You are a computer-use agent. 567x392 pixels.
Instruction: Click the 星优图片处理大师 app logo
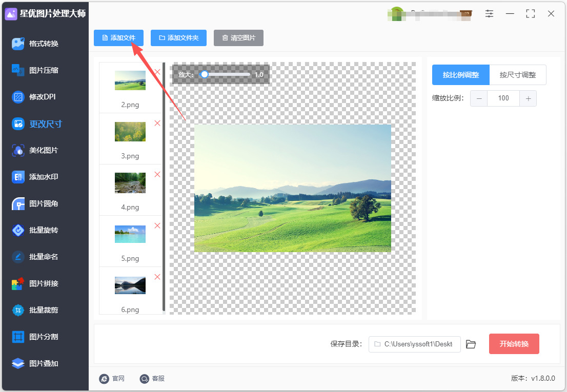coord(11,14)
